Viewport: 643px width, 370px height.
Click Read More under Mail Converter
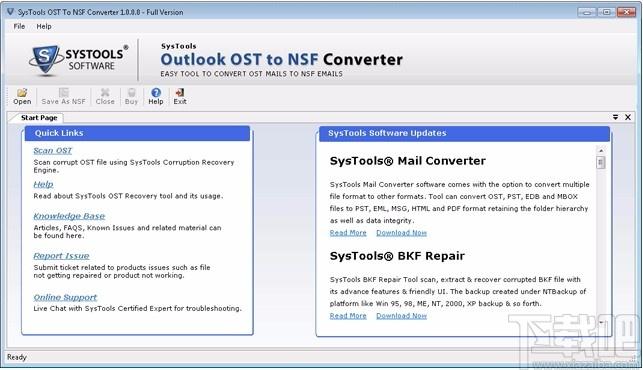348,233
